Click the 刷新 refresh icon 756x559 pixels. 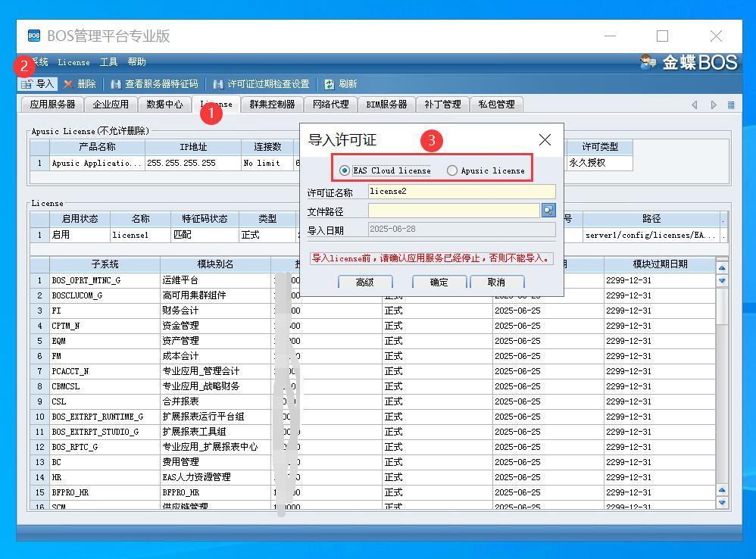click(330, 84)
